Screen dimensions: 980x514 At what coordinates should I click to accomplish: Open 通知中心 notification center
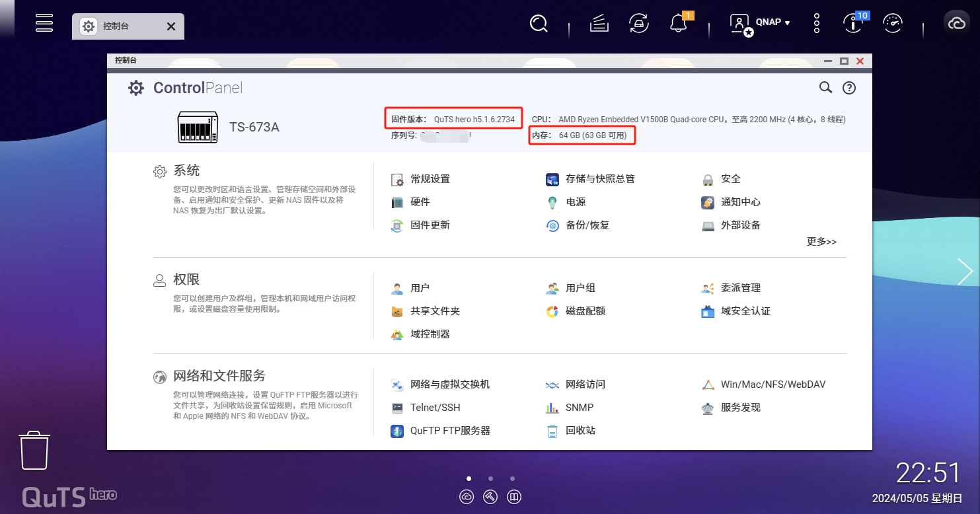pyautogui.click(x=731, y=202)
